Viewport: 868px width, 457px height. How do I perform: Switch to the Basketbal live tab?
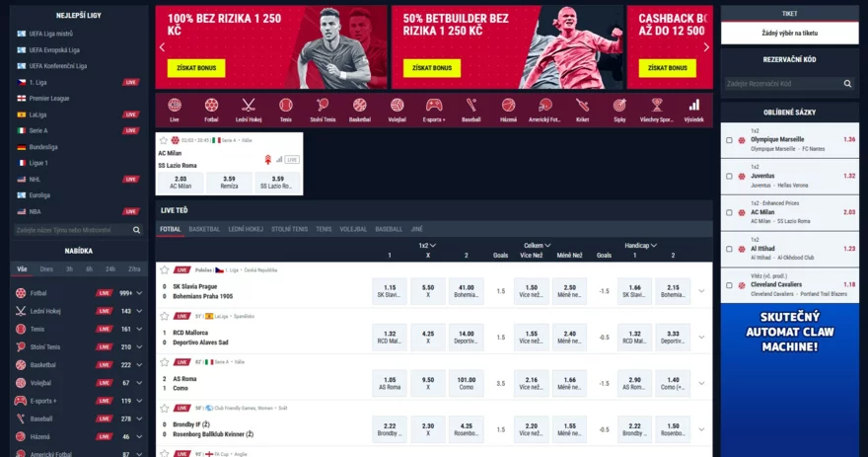click(204, 229)
